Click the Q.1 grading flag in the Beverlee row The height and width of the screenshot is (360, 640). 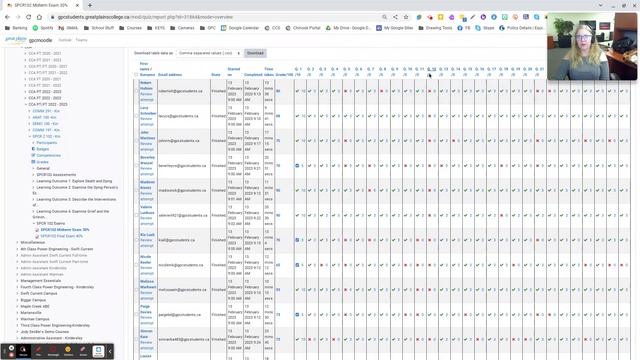coord(297,166)
